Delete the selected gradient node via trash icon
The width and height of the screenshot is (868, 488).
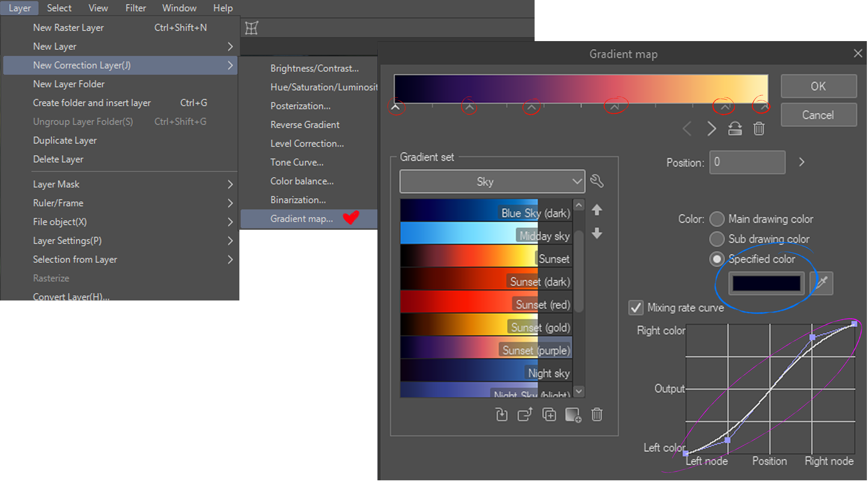point(759,129)
